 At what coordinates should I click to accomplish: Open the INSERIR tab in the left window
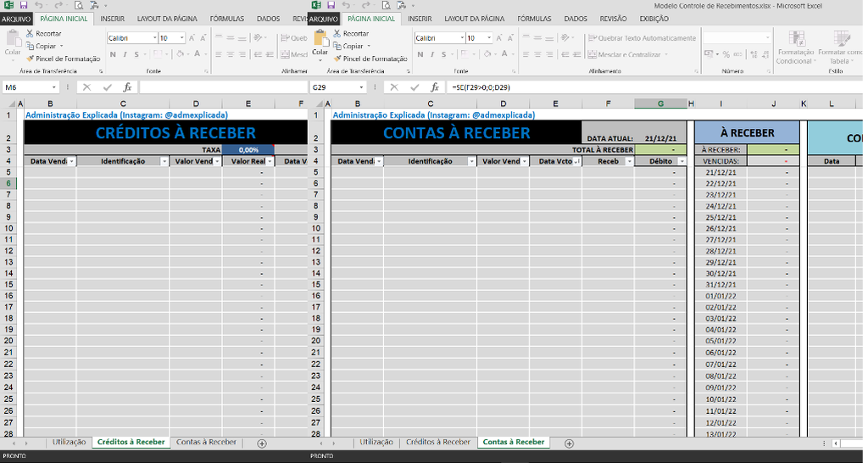[113, 19]
